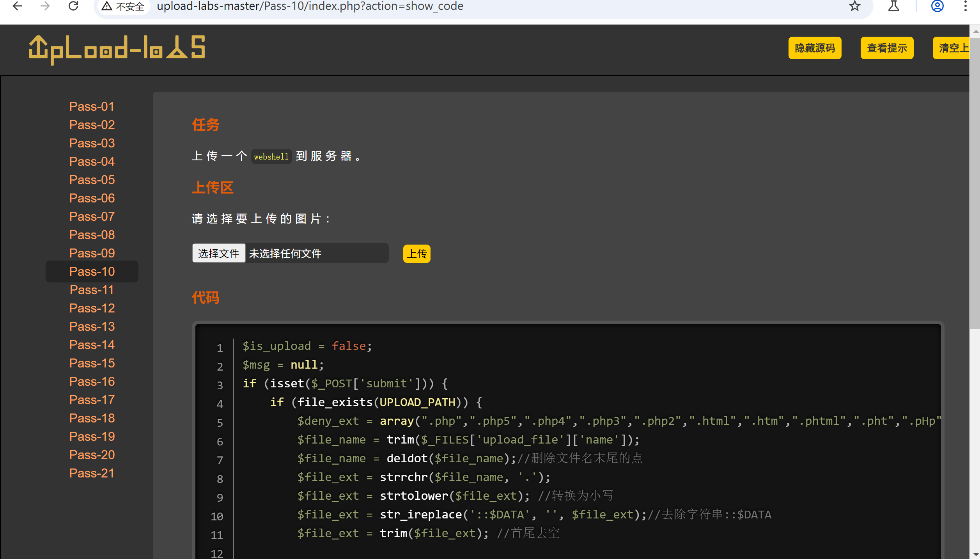Click the yellow 上传 submit button

point(416,254)
